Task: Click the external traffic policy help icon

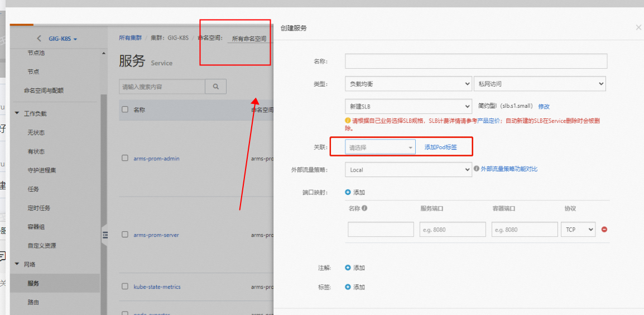Action: point(477,169)
